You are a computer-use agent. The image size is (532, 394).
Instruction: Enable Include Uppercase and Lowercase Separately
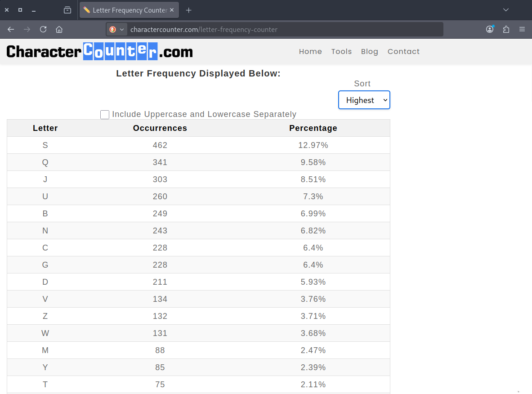(105, 115)
